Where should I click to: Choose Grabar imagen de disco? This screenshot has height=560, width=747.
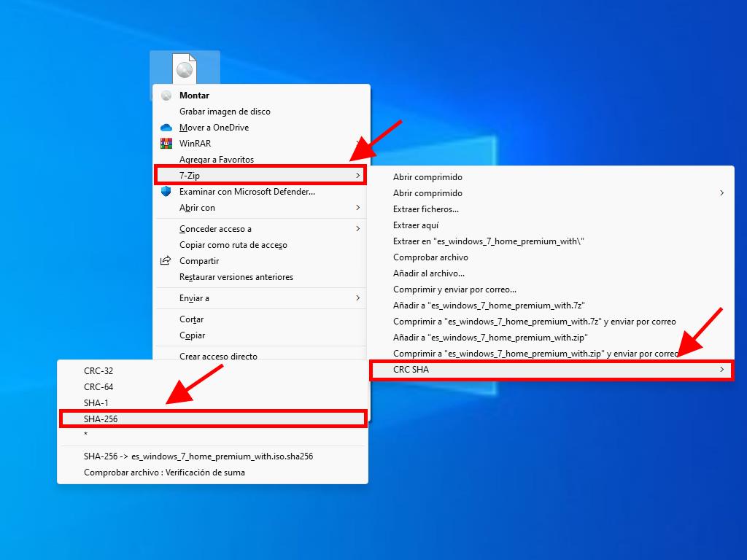click(261, 112)
